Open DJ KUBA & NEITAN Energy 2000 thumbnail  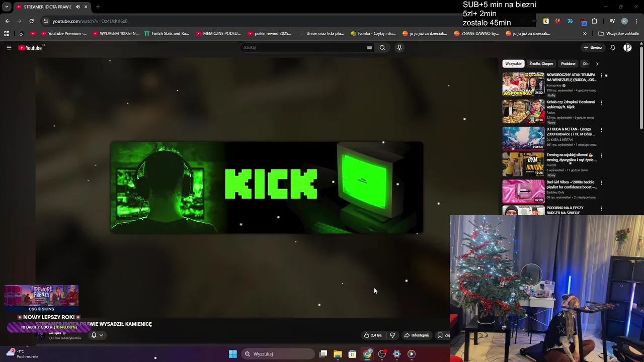523,138
